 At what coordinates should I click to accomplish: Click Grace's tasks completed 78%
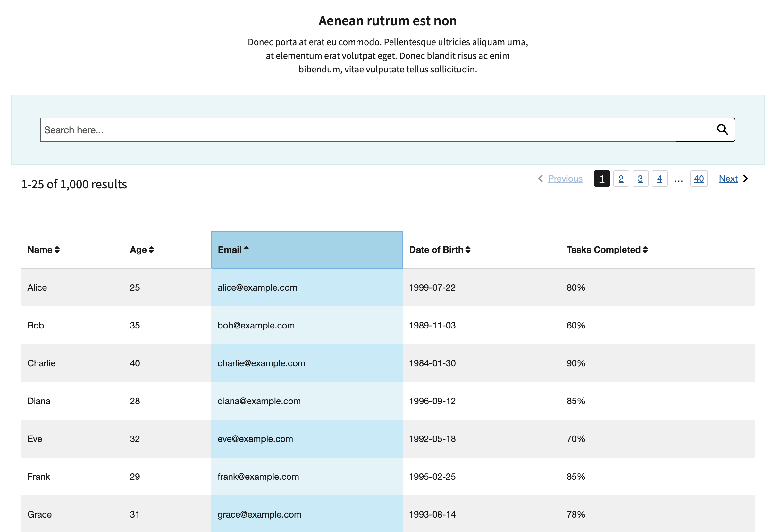point(575,514)
